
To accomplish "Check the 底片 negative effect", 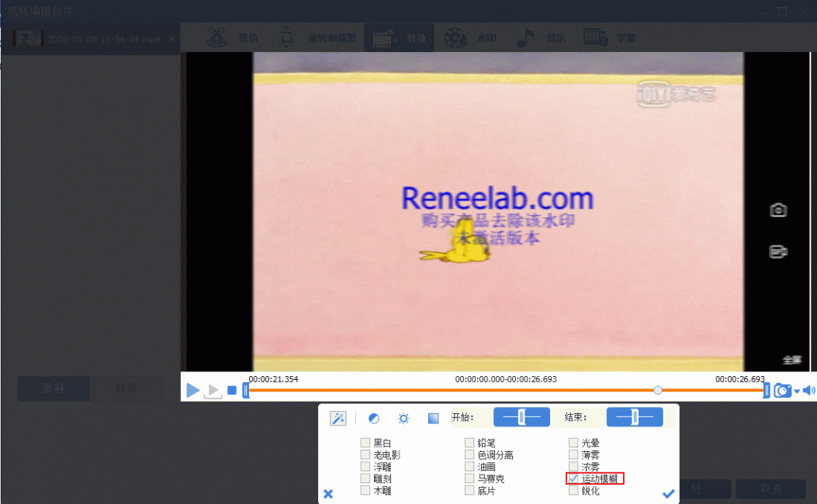I will (x=469, y=491).
